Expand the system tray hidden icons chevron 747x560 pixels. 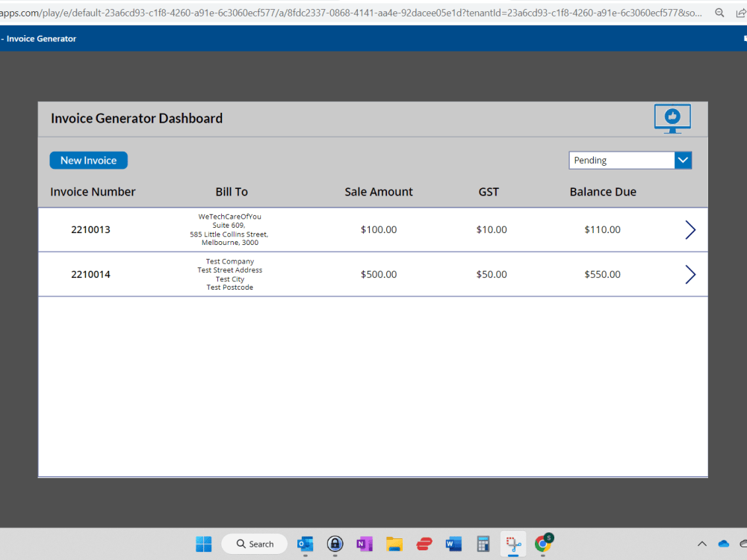pyautogui.click(x=701, y=544)
